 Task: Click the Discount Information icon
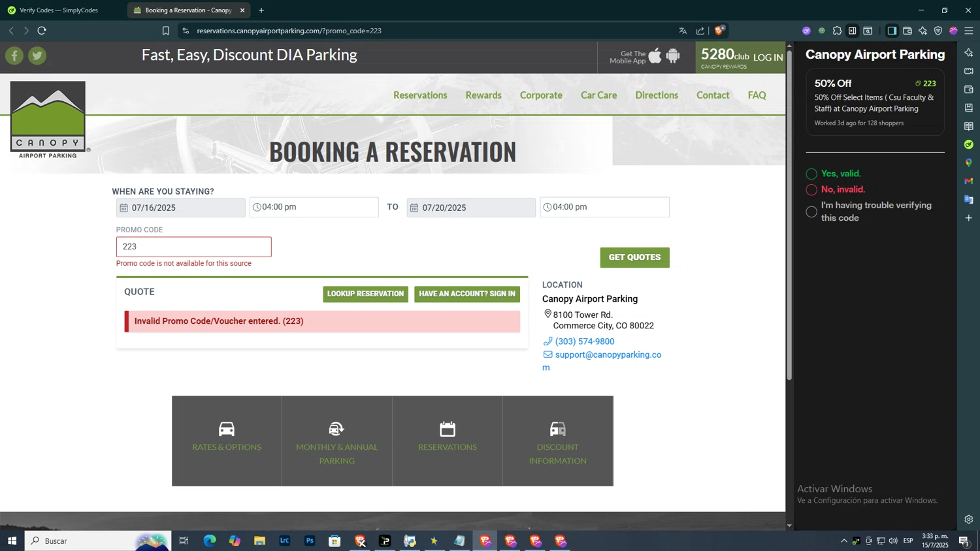[557, 429]
